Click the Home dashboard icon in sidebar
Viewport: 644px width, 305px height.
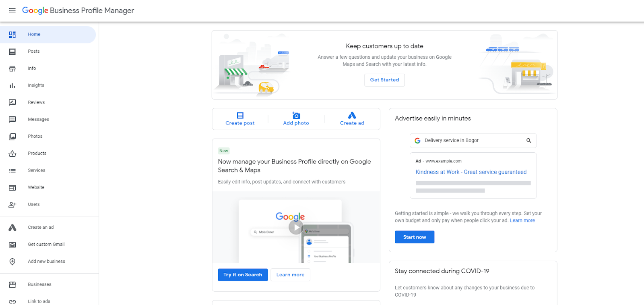coord(12,35)
